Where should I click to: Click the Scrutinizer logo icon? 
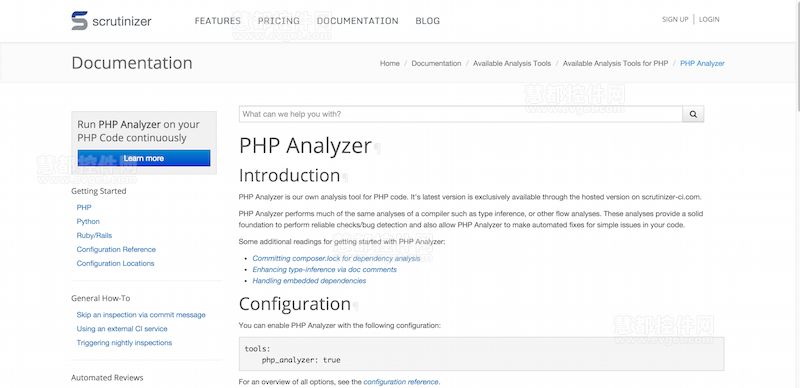tap(80, 20)
